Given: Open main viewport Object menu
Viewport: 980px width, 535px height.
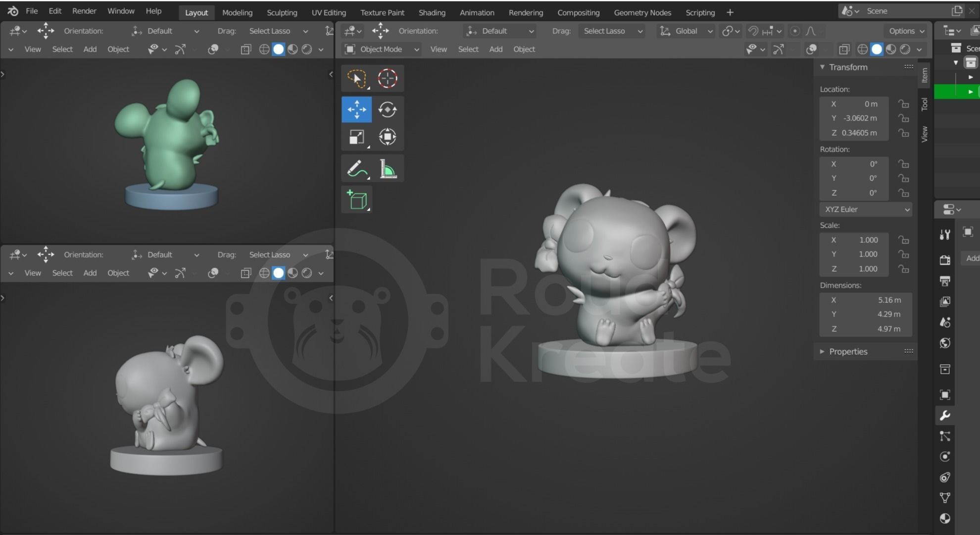Looking at the screenshot, I should click(524, 49).
